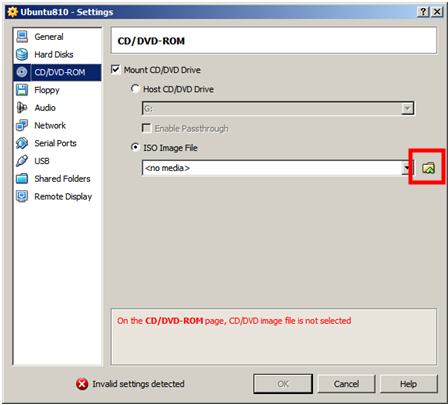Image resolution: width=448 pixels, height=405 pixels.
Task: Select ISO Image File radio button
Action: pyautogui.click(x=135, y=147)
